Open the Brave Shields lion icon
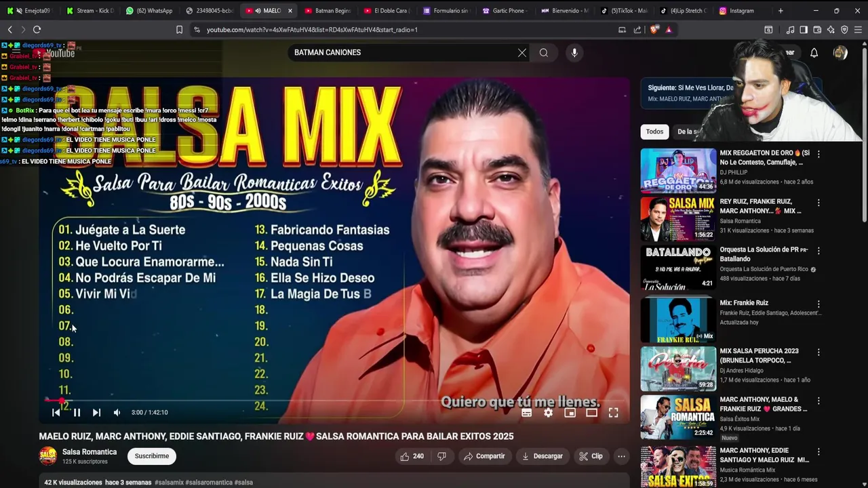This screenshot has width=868, height=488. [x=654, y=30]
